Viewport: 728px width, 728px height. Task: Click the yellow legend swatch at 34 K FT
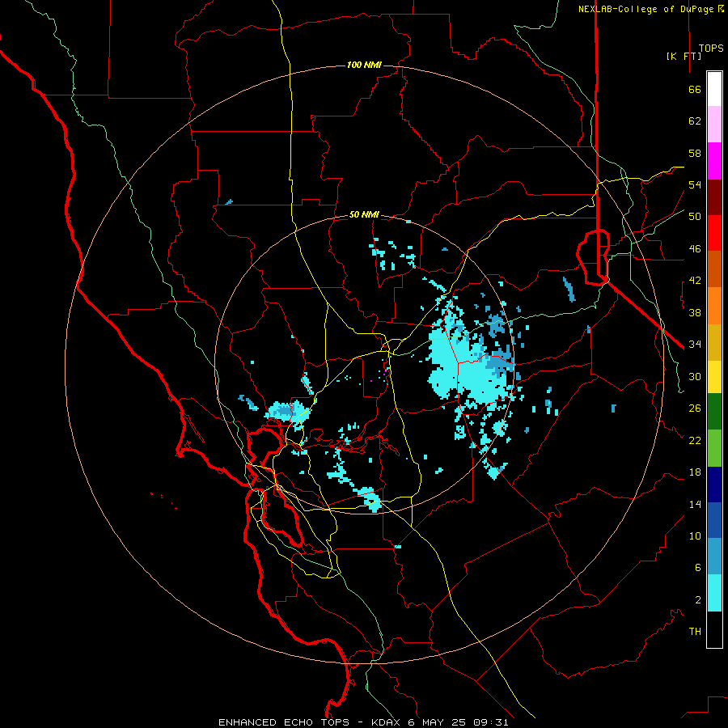coord(714,377)
